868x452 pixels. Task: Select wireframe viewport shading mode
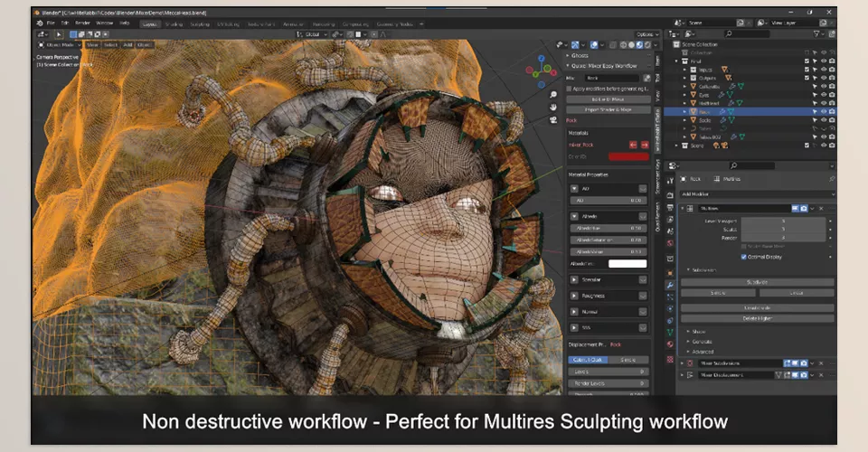[x=623, y=45]
